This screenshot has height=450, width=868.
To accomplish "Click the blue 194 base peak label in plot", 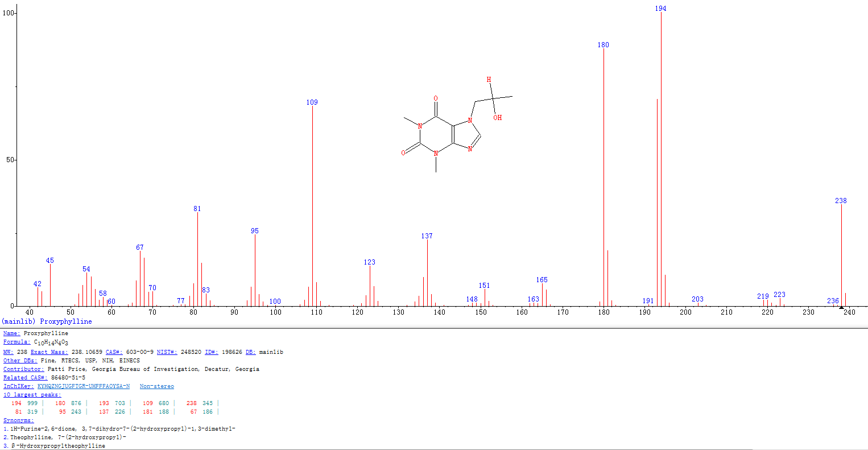I will pos(660,9).
